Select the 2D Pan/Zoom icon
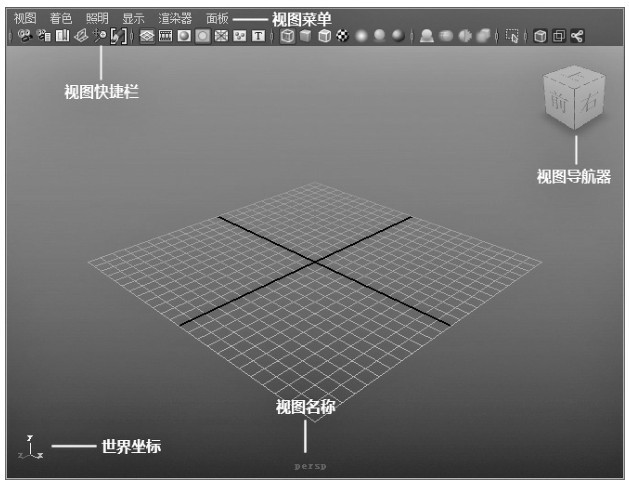 (x=99, y=36)
